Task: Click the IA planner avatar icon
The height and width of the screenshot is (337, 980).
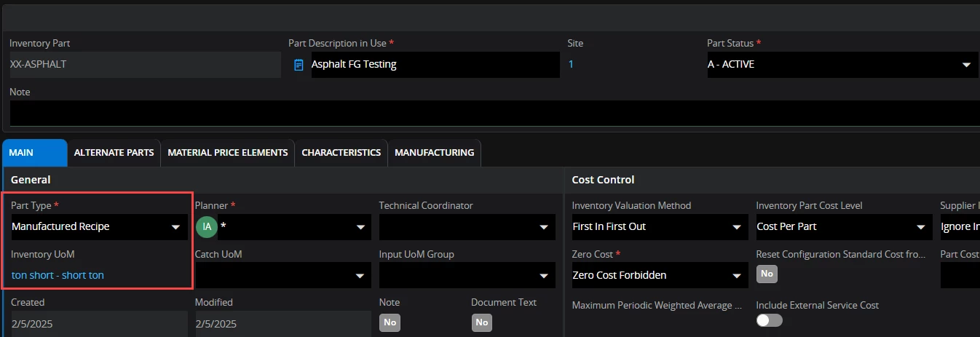Action: [207, 227]
